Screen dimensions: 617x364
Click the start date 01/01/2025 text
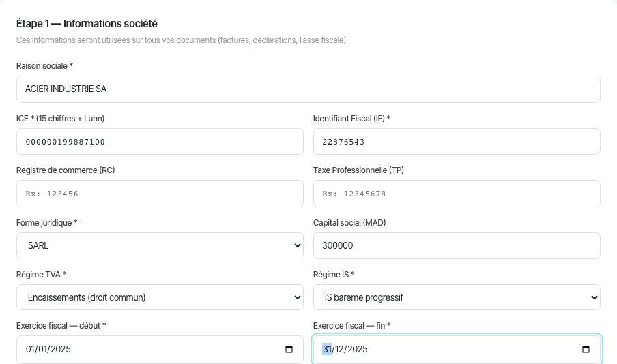point(48,349)
